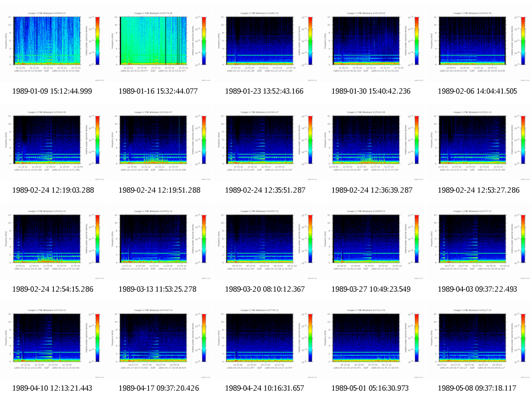
Task: View the 1989-05-01 05:16:30.973 spectrogram
Action: (372, 342)
